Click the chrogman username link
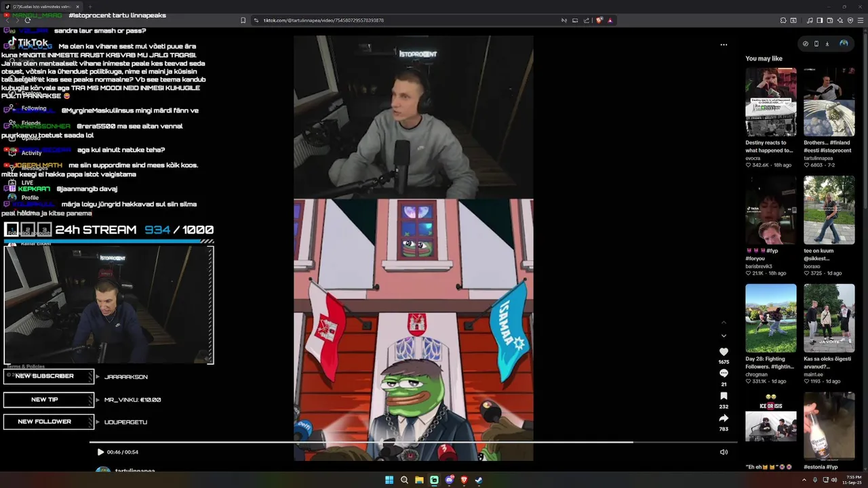 point(756,374)
